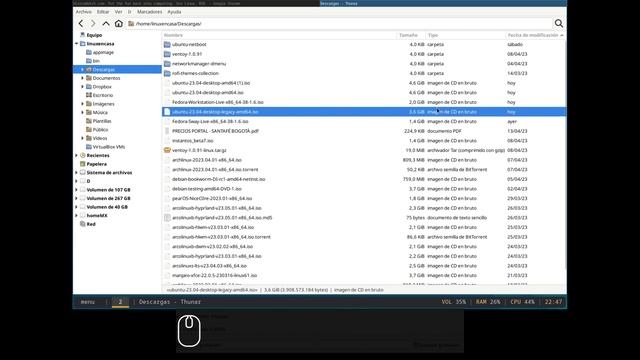
Task: Click the Red network icon in sidebar
Action: [x=82, y=224]
